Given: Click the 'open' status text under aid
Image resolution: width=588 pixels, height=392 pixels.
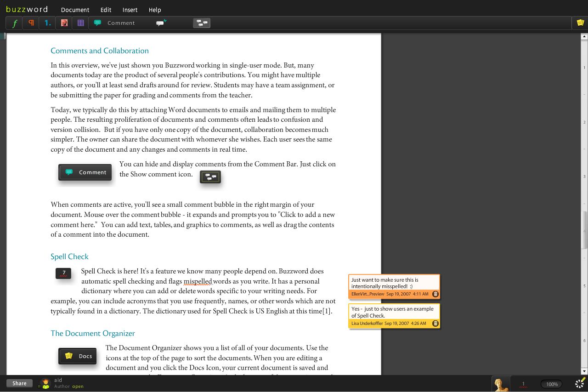Looking at the screenshot, I should pyautogui.click(x=78, y=386).
